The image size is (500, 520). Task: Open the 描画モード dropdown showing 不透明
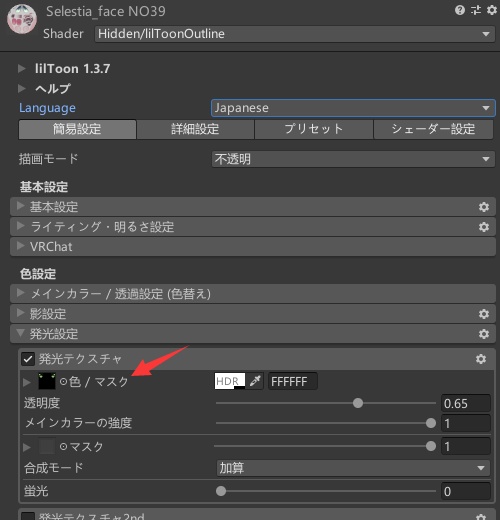353,159
